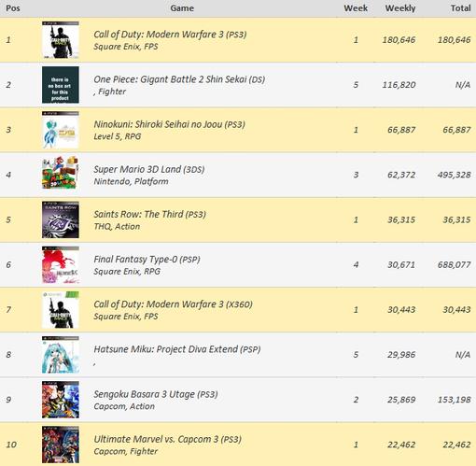
Task: Select the Final Fantasy Type-0 box art
Action: 61,264
